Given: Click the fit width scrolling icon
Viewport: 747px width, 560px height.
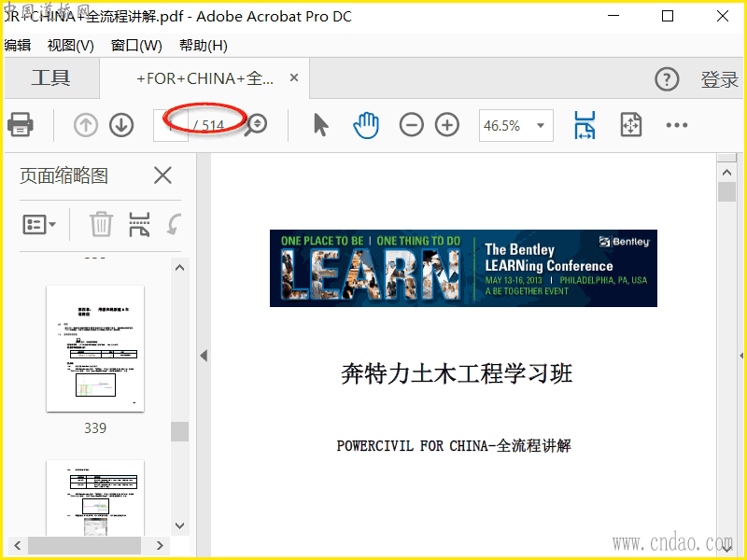Looking at the screenshot, I should (x=585, y=125).
